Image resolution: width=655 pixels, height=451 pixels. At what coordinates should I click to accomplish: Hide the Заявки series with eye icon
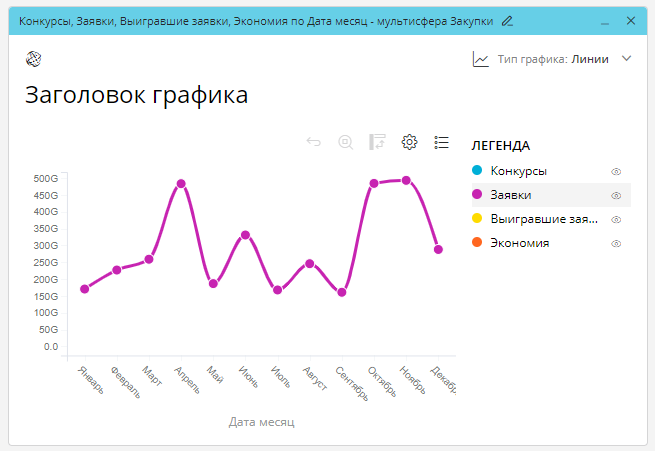click(x=616, y=195)
